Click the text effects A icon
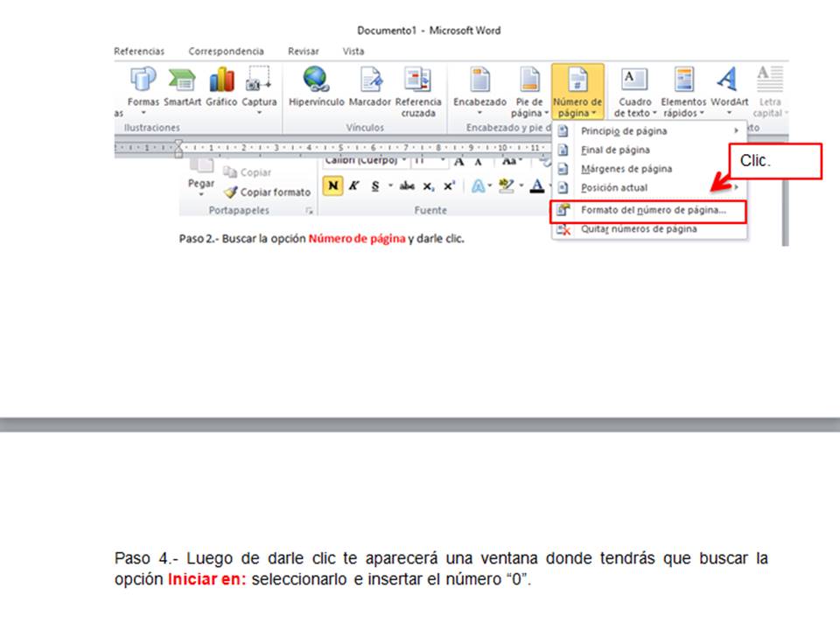The height and width of the screenshot is (630, 840). pos(478,185)
